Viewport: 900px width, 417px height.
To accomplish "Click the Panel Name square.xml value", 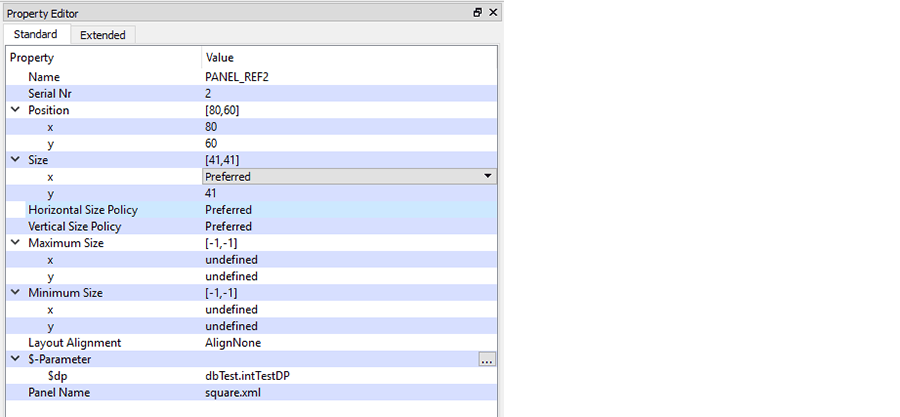I will pyautogui.click(x=233, y=393).
